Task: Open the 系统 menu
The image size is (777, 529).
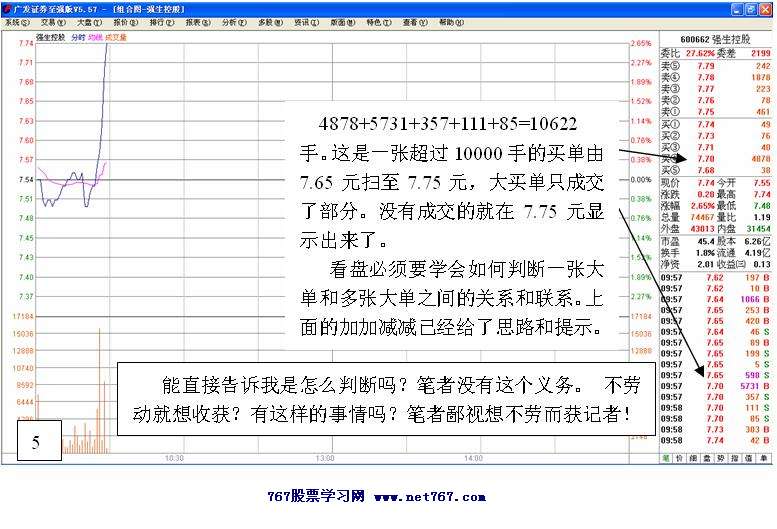Action: 19,22
